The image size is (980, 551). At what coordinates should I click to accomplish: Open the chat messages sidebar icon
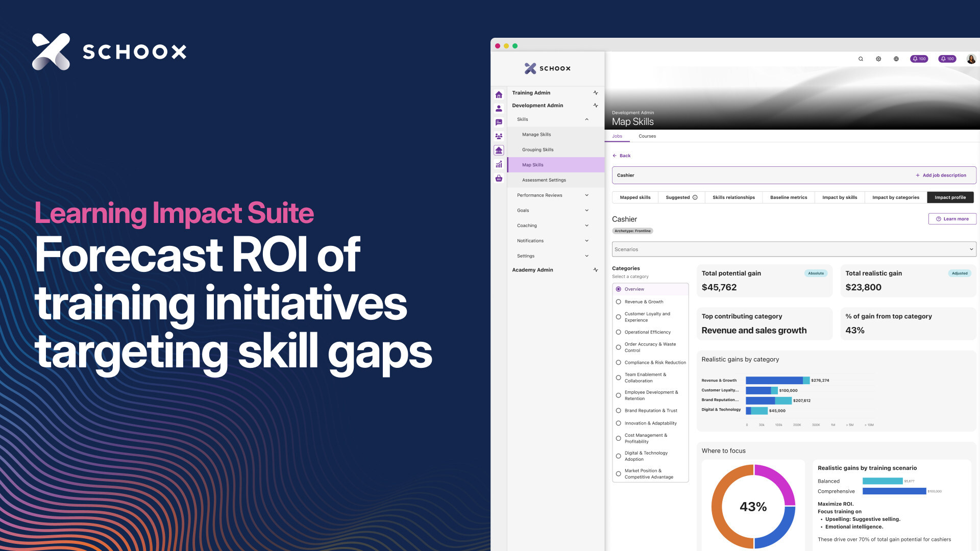coord(499,122)
